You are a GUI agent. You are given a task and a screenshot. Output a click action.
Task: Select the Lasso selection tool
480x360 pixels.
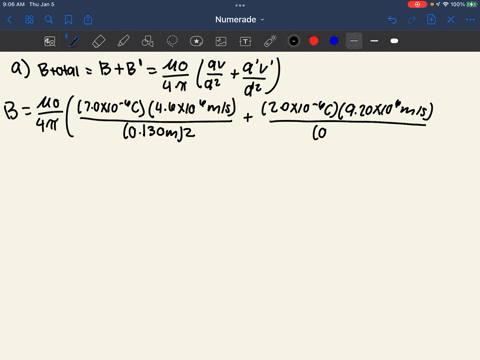(172, 41)
